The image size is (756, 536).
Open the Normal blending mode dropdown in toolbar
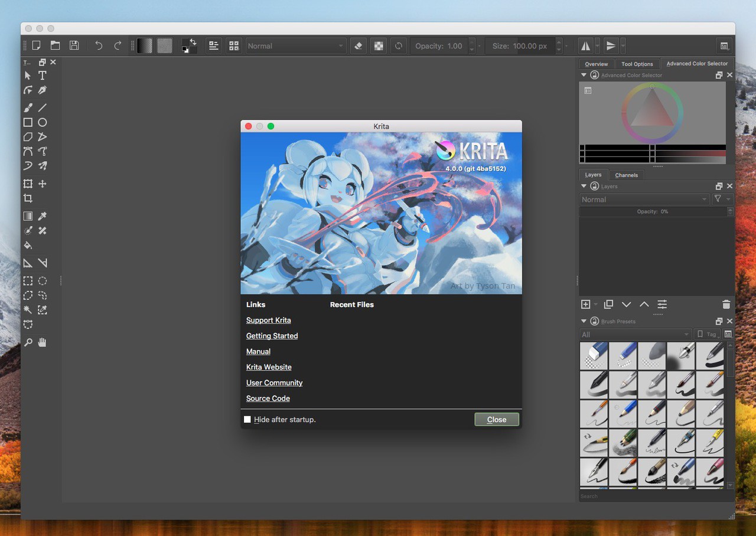click(x=295, y=45)
